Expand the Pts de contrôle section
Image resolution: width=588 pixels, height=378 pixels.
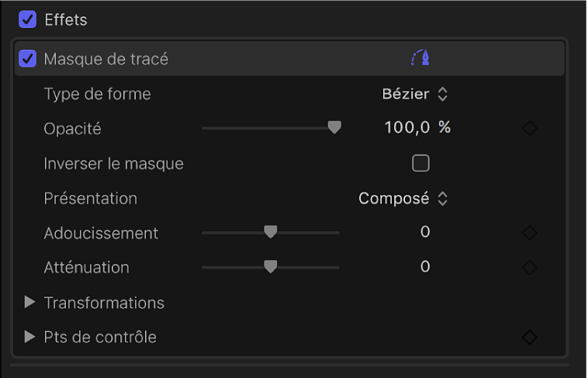click(30, 337)
